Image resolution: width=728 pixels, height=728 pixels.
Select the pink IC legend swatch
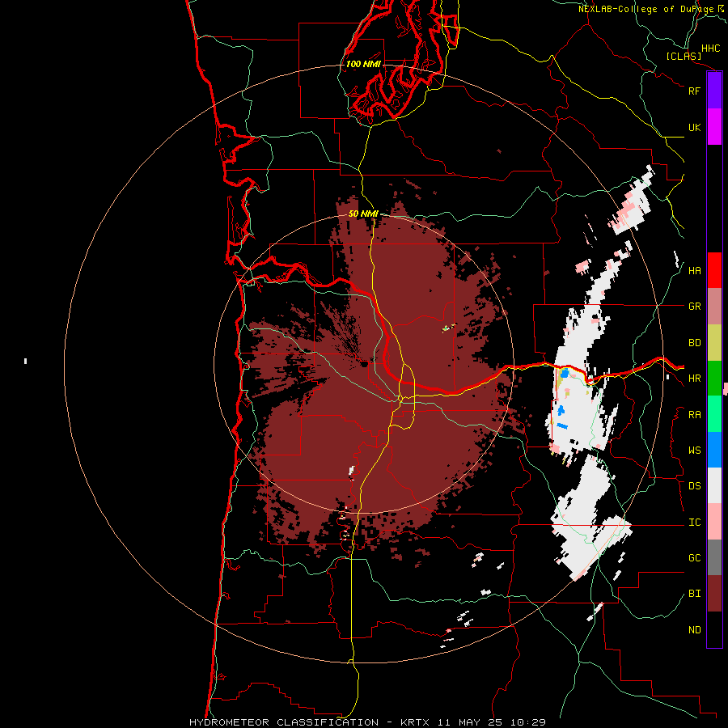pos(714,522)
